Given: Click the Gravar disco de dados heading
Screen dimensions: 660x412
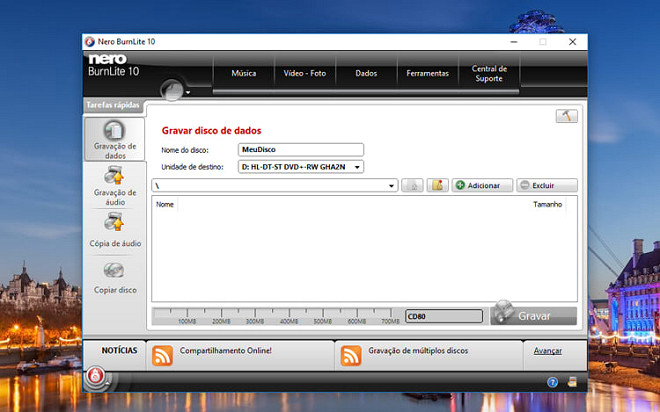Looking at the screenshot, I should [x=211, y=130].
